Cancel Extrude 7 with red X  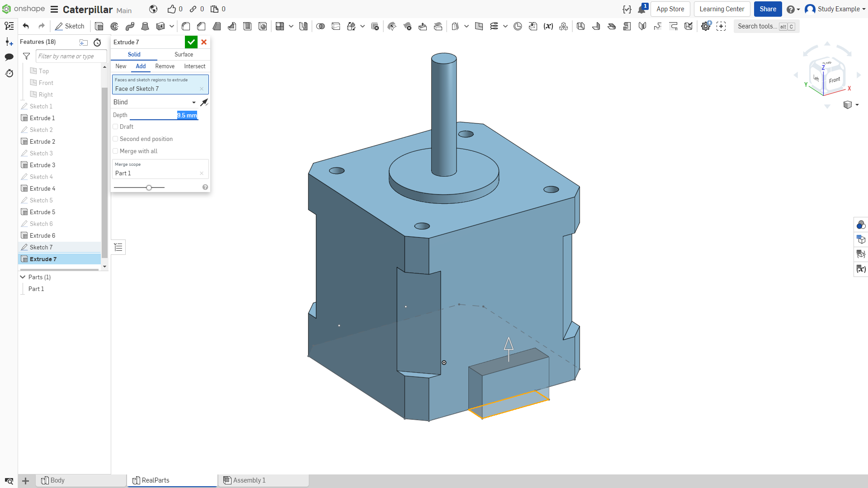pyautogui.click(x=204, y=42)
